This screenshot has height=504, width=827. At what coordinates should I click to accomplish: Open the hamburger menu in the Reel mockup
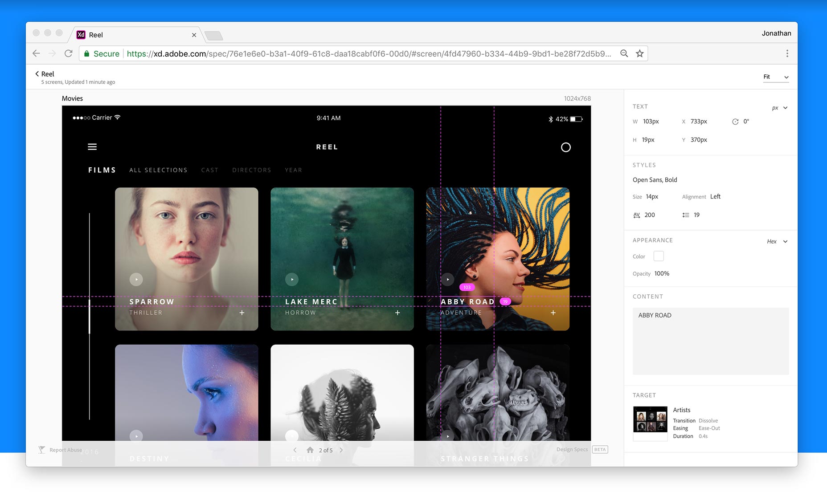[x=92, y=146]
